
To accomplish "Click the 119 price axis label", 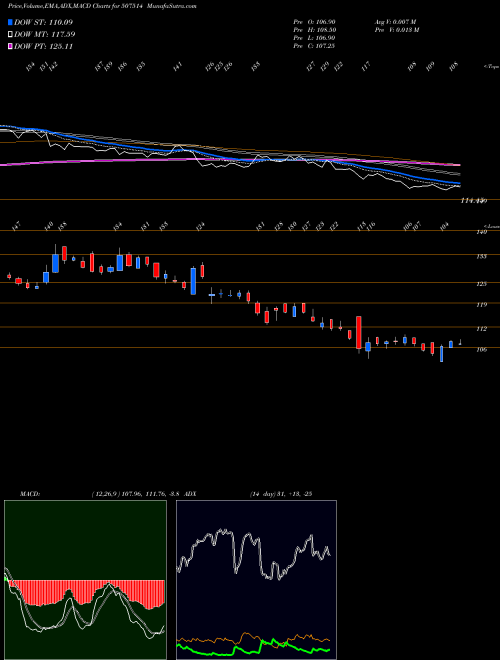I will pyautogui.click(x=482, y=305).
